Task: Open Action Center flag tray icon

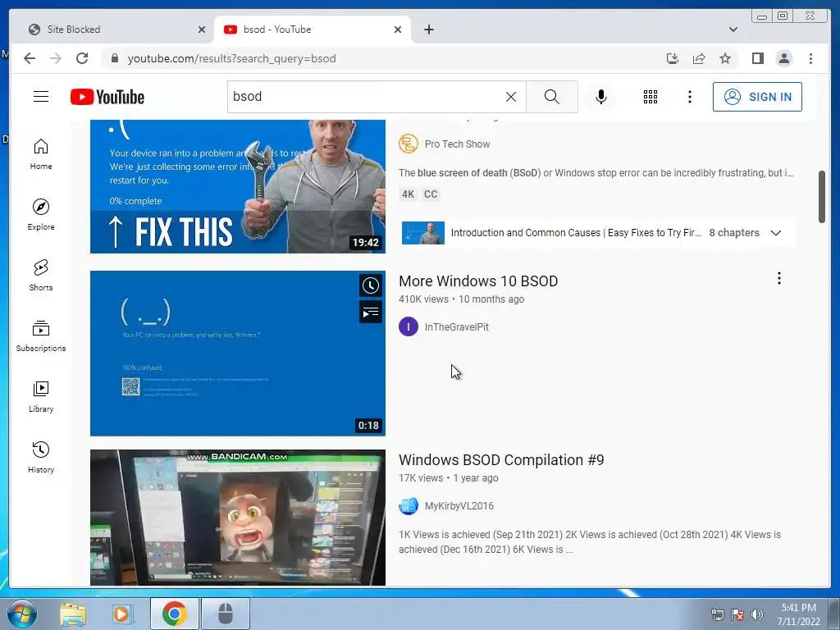Action: click(x=737, y=614)
